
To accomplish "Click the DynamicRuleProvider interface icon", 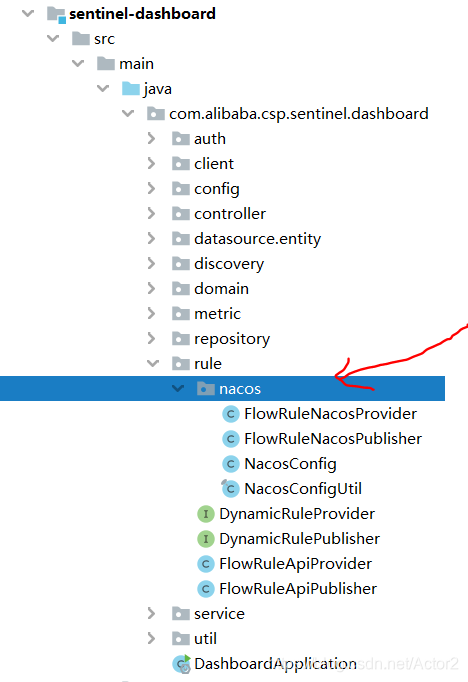I will (x=206, y=514).
